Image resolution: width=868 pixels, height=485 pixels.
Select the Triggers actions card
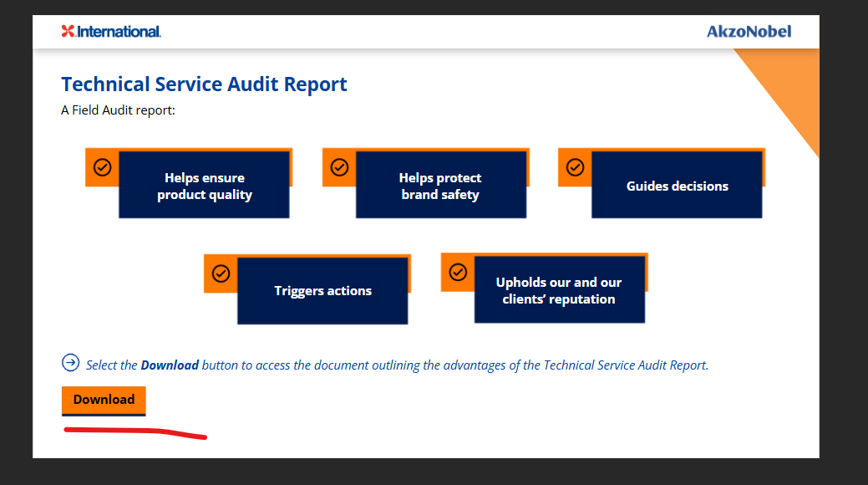(322, 291)
